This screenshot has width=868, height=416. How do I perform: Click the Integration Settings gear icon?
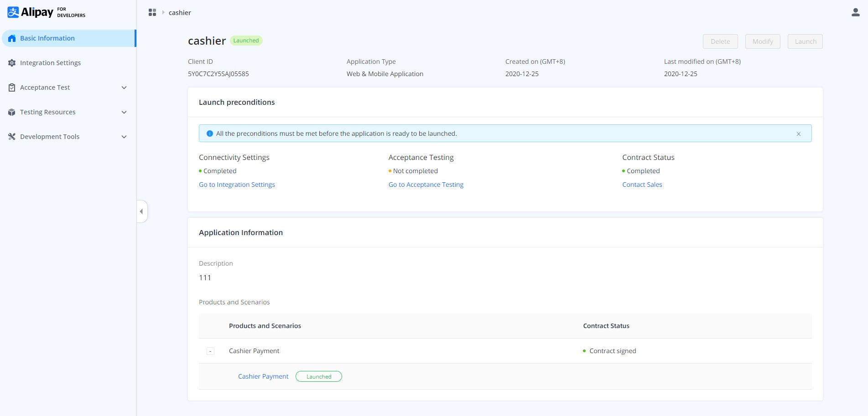[x=12, y=63]
